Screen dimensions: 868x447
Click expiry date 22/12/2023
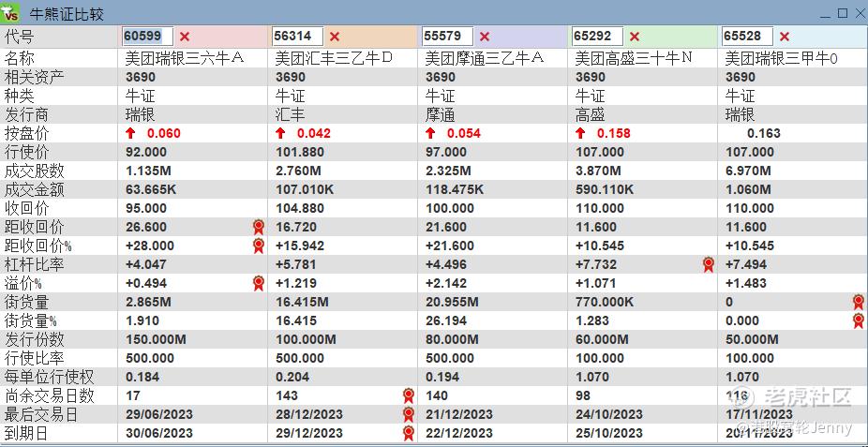(459, 433)
